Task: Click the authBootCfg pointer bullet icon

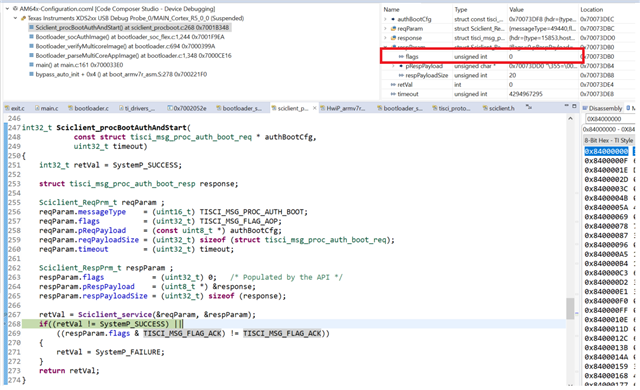Action: [393, 19]
